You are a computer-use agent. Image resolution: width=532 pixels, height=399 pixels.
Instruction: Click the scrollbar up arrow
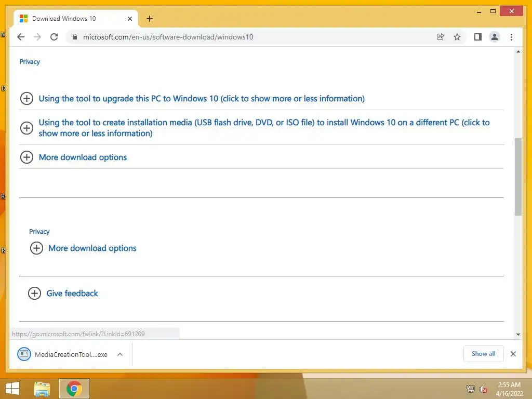click(x=518, y=51)
